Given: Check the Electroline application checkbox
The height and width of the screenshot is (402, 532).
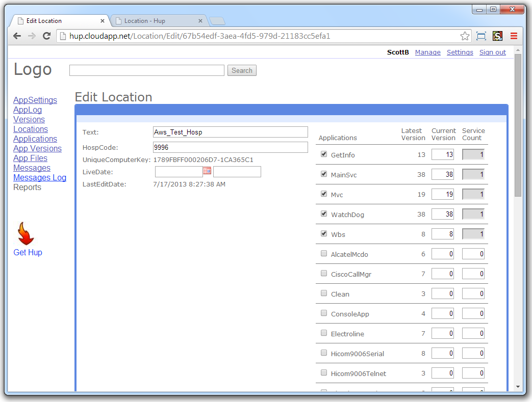Looking at the screenshot, I should 324,333.
